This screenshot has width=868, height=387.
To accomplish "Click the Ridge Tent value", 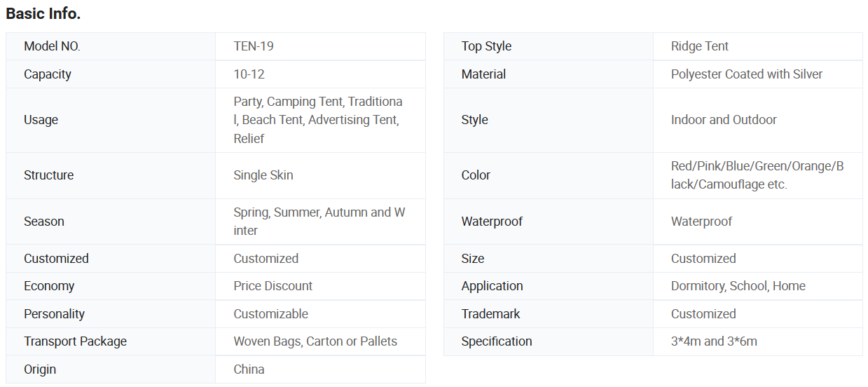I will (x=700, y=46).
